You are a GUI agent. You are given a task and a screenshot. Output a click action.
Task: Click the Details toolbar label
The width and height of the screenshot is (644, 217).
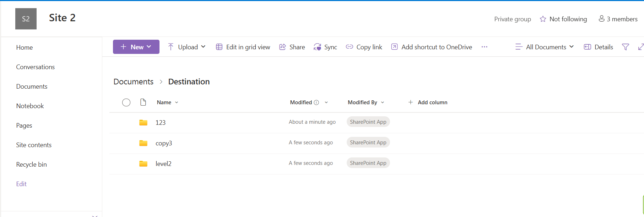(604, 47)
